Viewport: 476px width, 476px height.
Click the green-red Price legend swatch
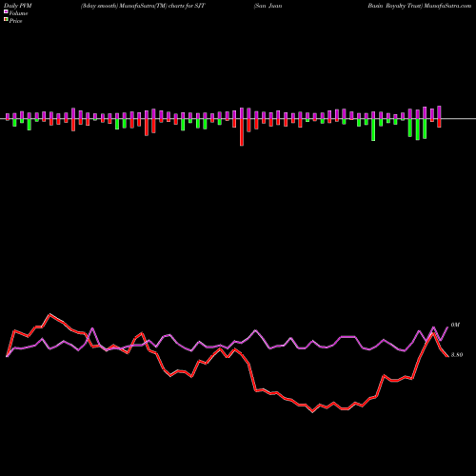6,19
